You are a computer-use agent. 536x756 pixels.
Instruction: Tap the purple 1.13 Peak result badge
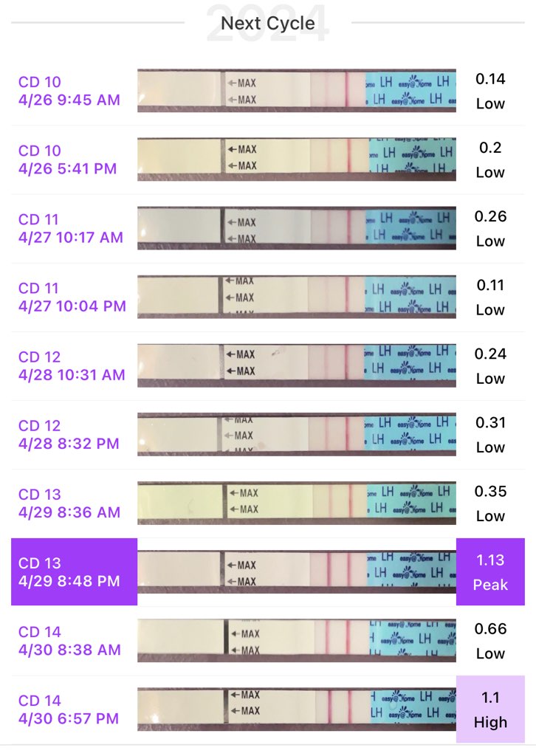pyautogui.click(x=490, y=572)
